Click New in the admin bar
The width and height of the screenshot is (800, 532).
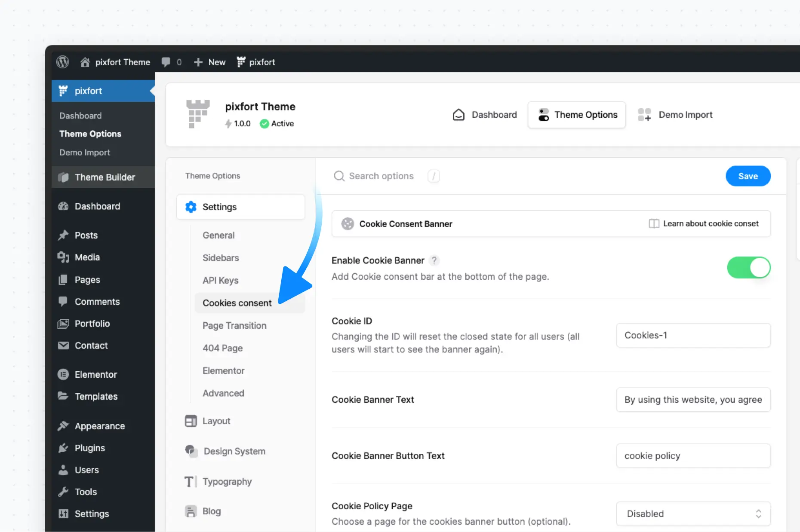point(217,62)
